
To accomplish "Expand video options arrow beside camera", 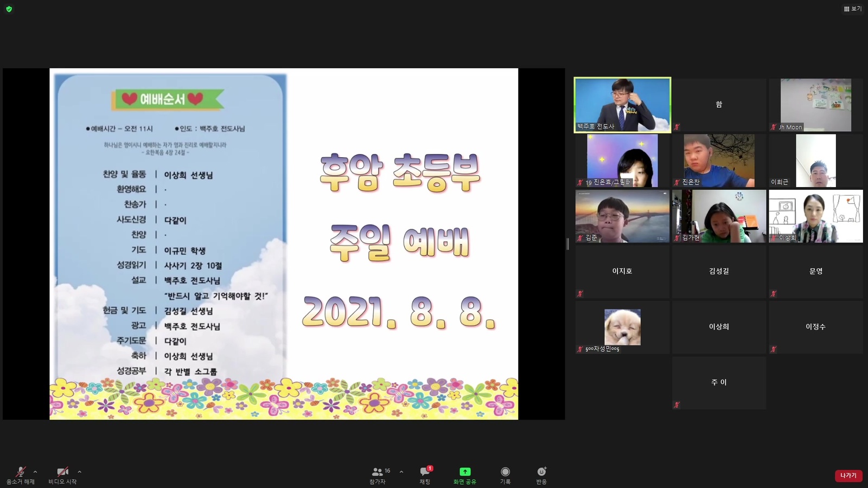I will coord(80,472).
